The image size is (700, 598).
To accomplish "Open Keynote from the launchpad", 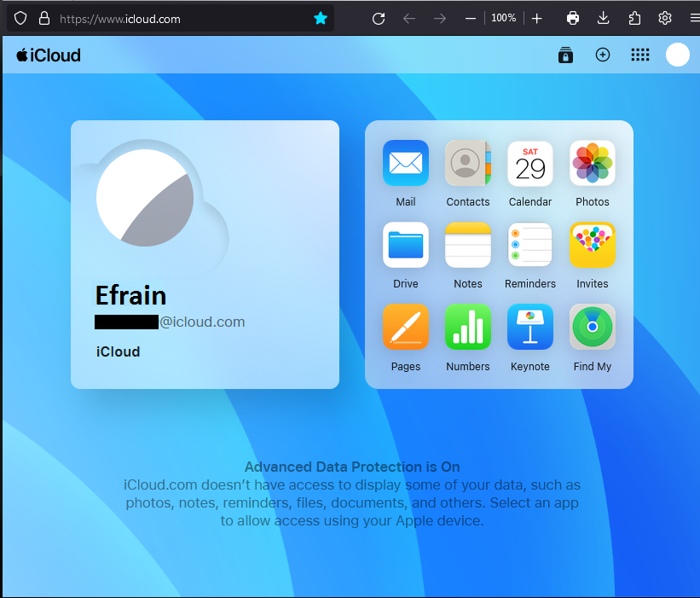I will (529, 327).
